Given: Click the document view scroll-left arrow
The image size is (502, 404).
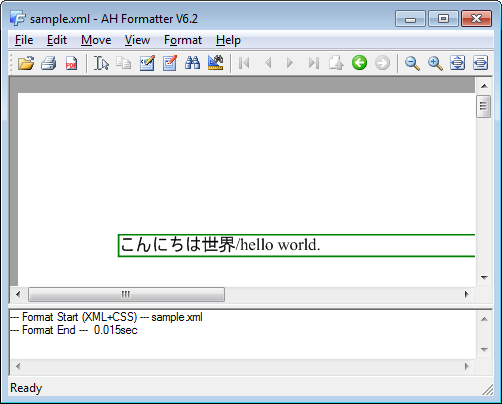Looking at the screenshot, I should click(18, 294).
